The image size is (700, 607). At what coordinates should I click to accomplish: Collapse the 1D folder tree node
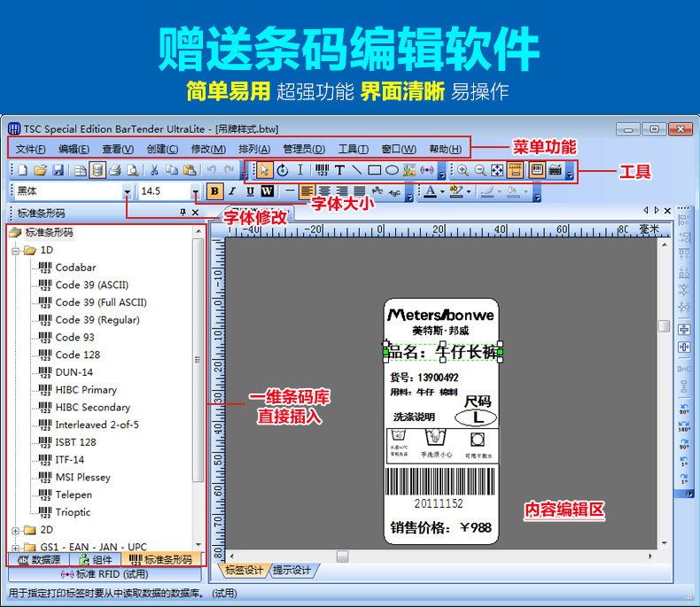16,251
